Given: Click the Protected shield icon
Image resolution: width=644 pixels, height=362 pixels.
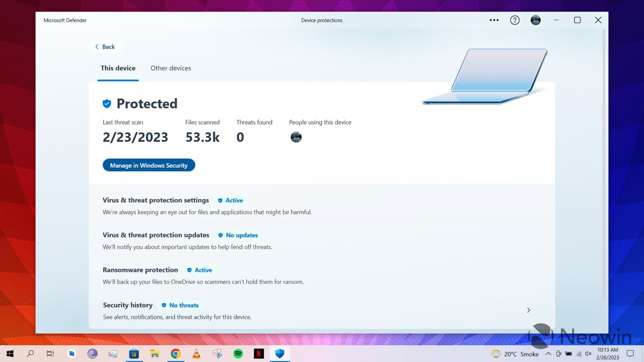Looking at the screenshot, I should [107, 104].
